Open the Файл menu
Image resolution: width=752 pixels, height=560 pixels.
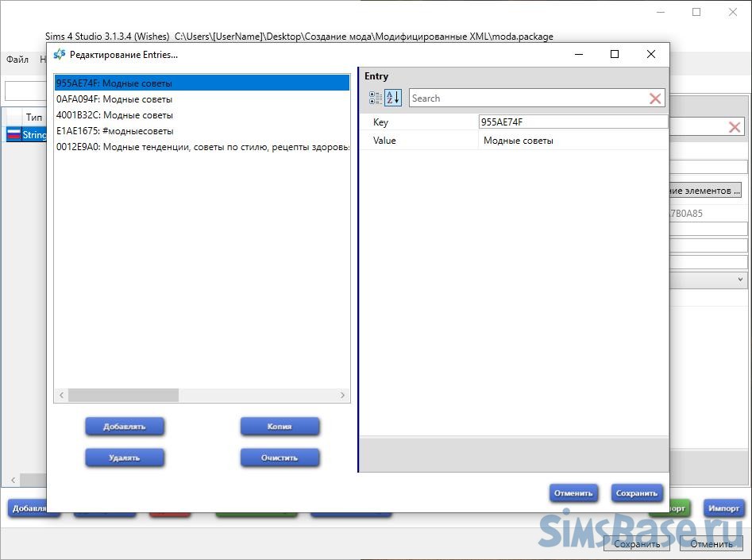(x=17, y=60)
